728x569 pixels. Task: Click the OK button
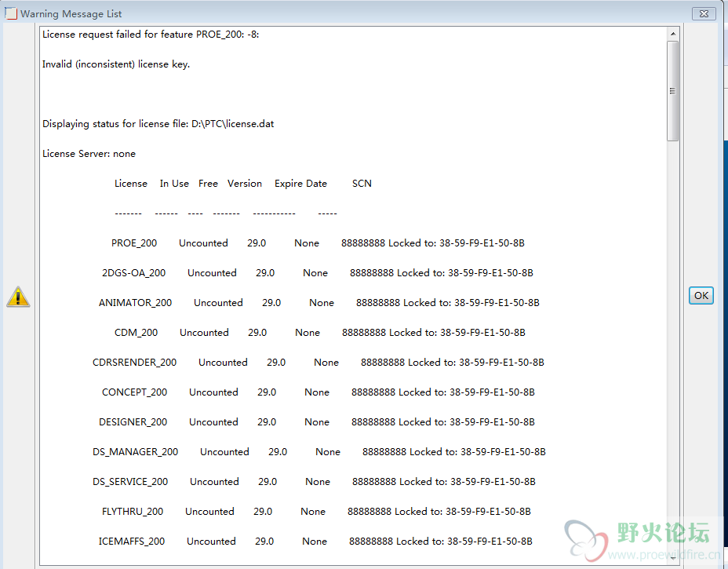click(701, 295)
